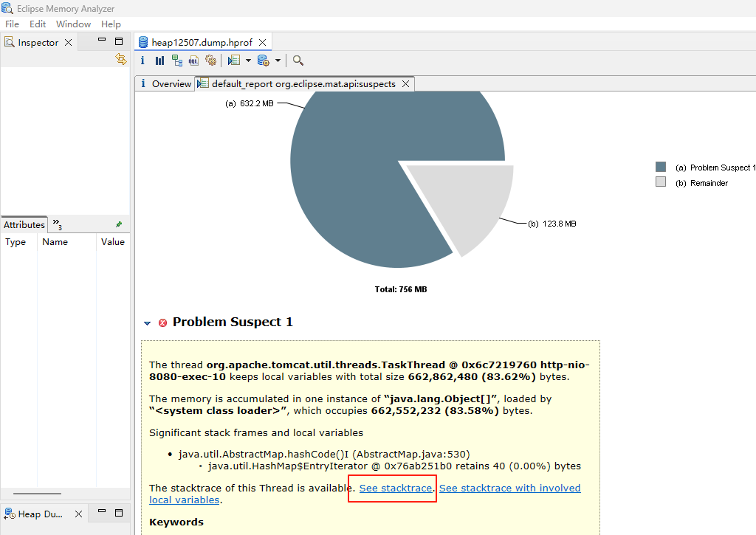
Task: Switch to the Overview tab
Action: [166, 84]
